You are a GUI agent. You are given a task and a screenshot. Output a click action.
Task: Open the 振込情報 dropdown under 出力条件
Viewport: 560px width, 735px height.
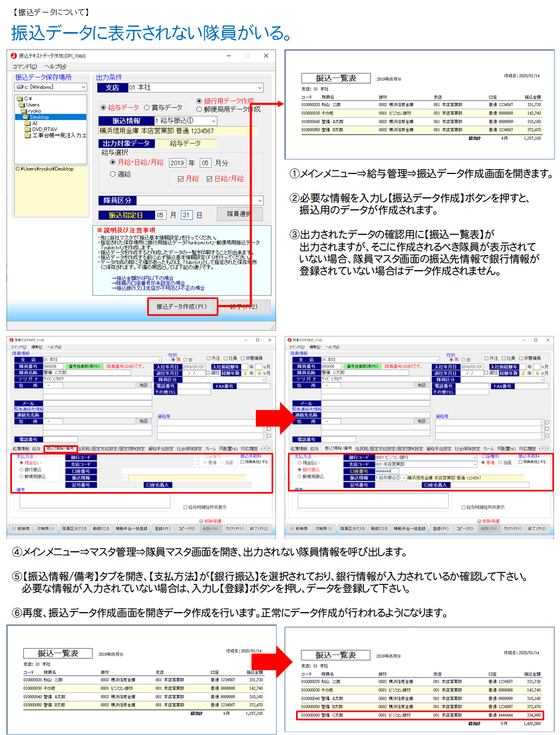213,121
